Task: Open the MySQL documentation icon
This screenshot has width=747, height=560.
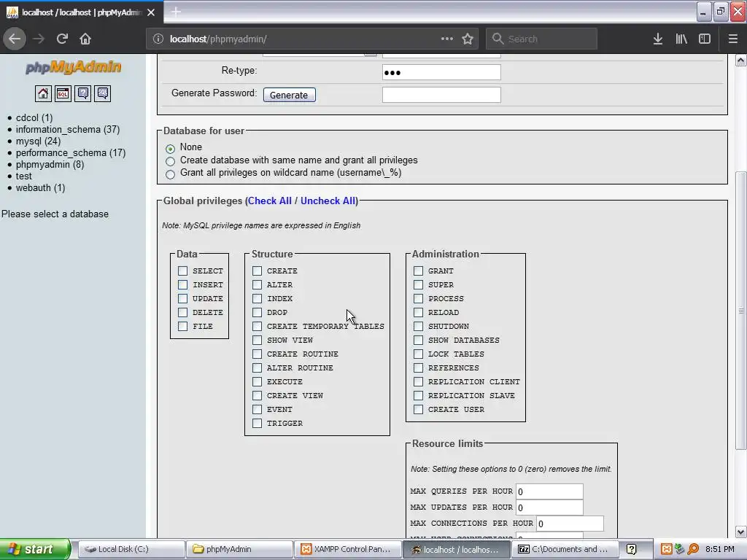Action: click(x=102, y=93)
